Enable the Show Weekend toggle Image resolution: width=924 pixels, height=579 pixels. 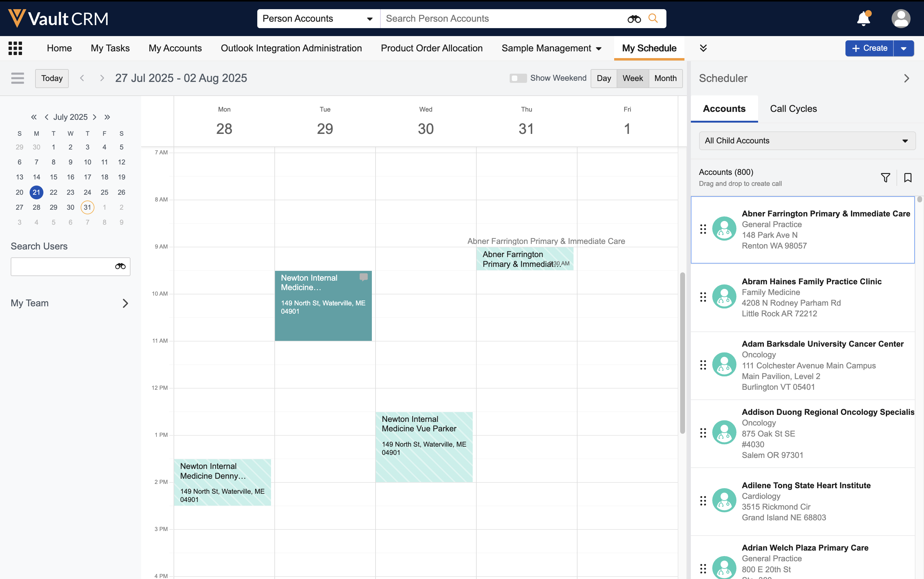(x=518, y=78)
